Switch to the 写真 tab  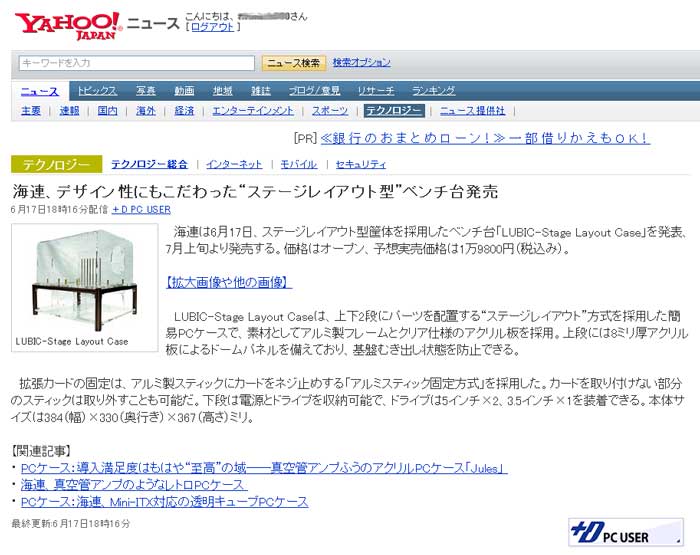(146, 91)
